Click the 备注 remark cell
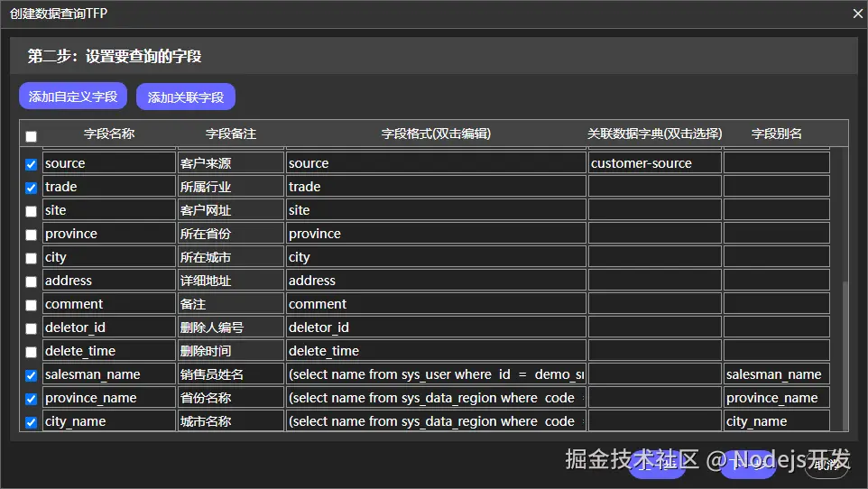 point(231,303)
